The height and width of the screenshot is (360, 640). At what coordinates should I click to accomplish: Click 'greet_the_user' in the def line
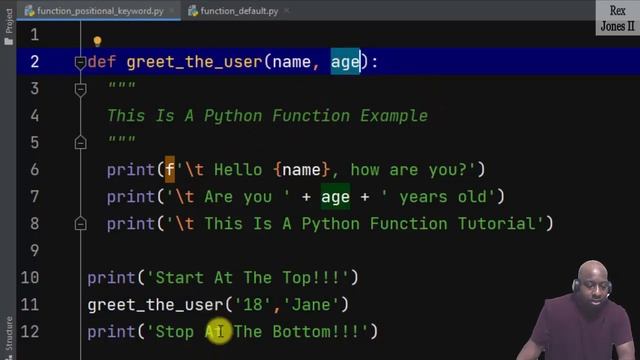(194, 62)
